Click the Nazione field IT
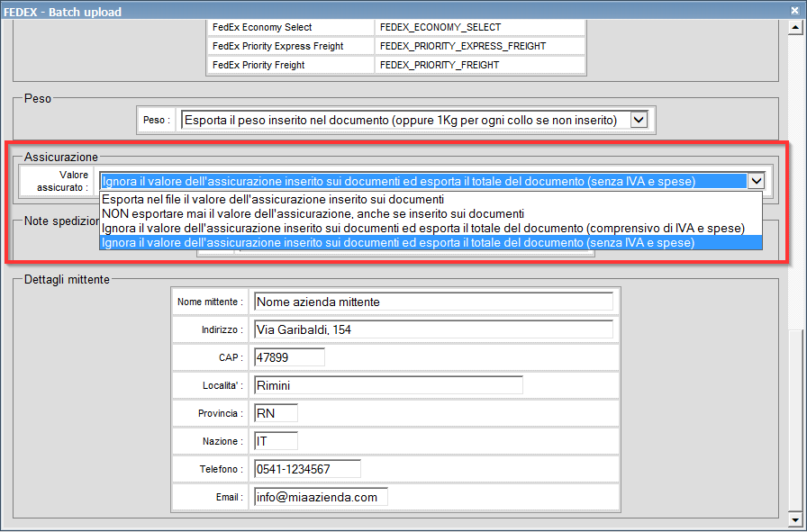This screenshot has height=532, width=807. (x=276, y=441)
